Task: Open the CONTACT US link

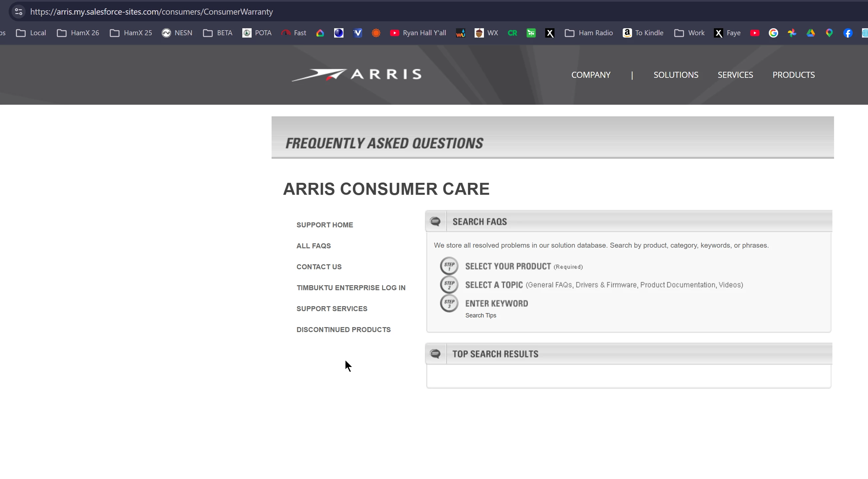Action: pos(319,267)
